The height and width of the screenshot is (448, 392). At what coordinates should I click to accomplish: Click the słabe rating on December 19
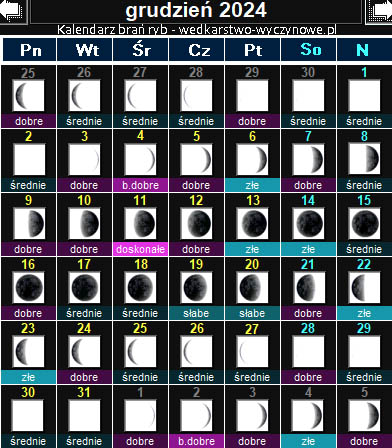pyautogui.click(x=196, y=313)
